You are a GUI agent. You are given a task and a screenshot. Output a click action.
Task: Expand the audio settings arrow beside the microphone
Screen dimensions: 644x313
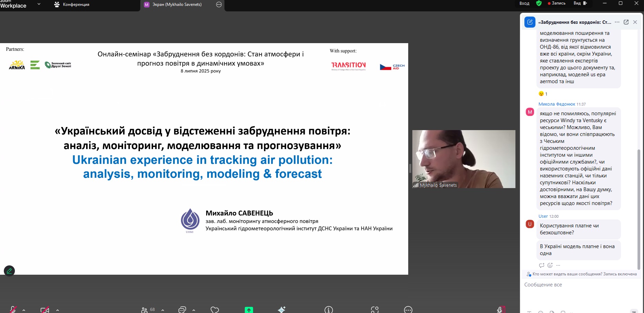[24, 310]
